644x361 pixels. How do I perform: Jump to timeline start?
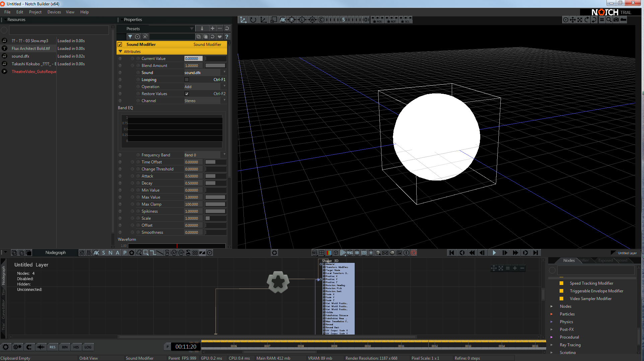(x=452, y=253)
